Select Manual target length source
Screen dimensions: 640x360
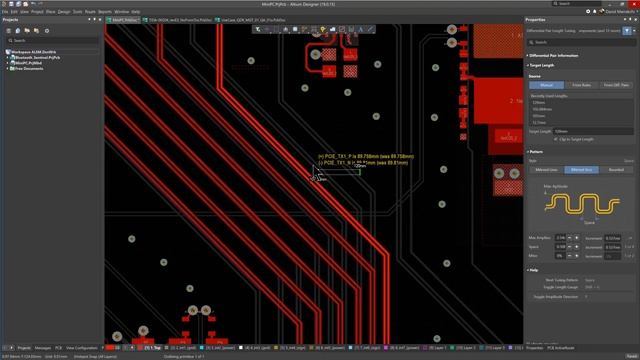tap(547, 85)
